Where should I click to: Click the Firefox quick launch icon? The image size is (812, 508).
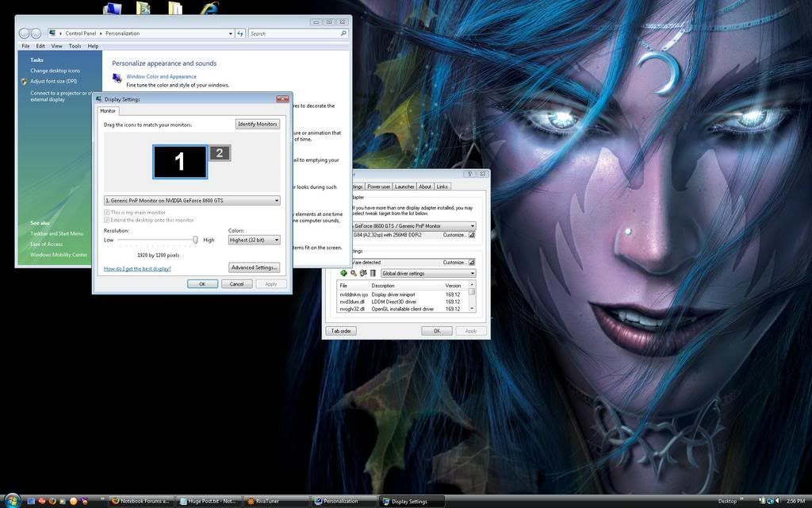[x=52, y=502]
